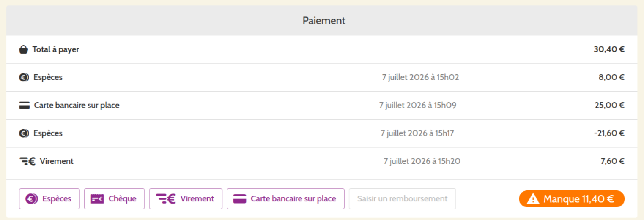Add a Chèque payment

(114, 199)
